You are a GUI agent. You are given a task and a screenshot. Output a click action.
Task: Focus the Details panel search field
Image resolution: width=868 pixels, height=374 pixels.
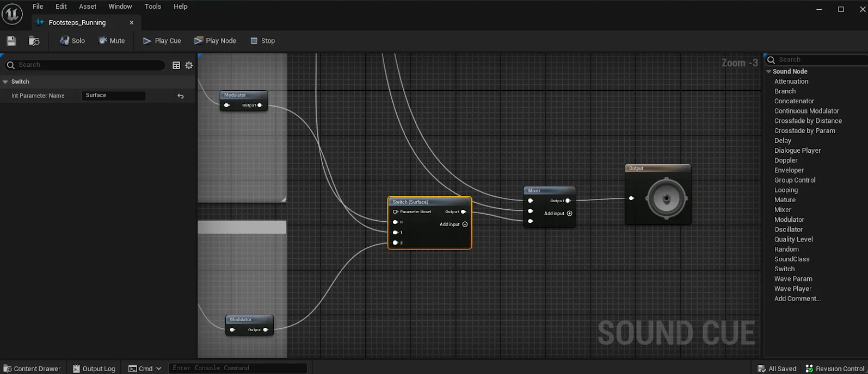(85, 65)
